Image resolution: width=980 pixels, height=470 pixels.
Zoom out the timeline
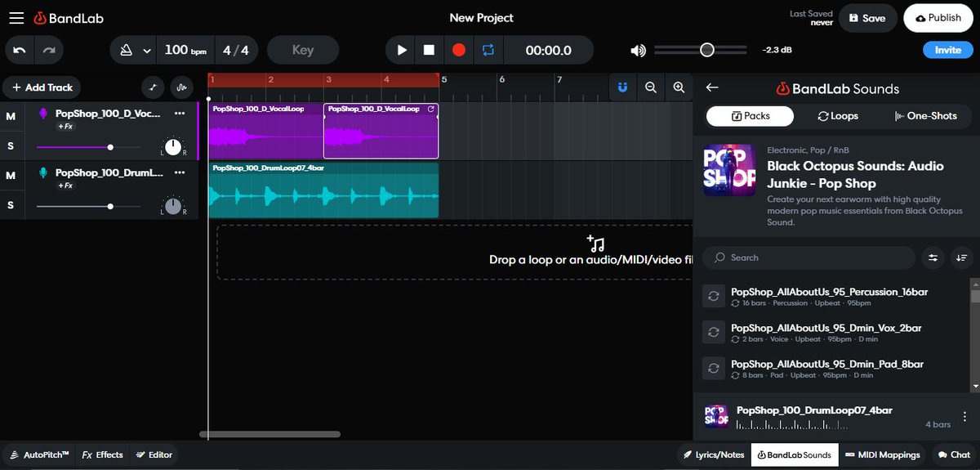tap(651, 87)
